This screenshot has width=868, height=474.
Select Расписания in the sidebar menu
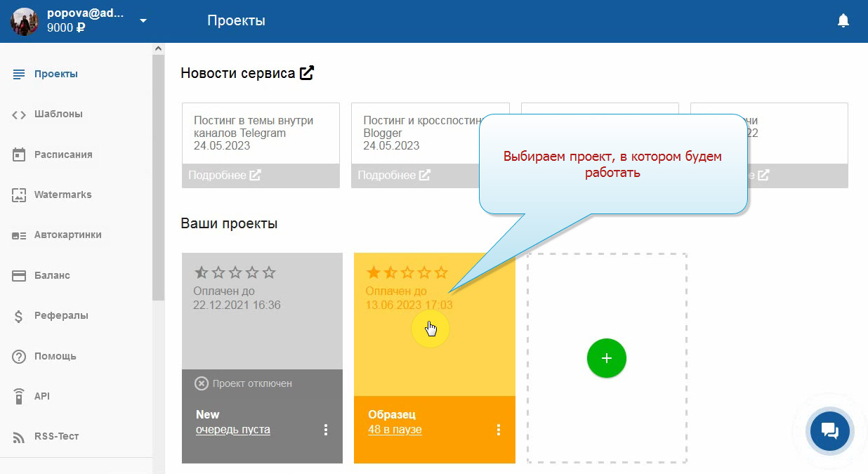(x=63, y=154)
